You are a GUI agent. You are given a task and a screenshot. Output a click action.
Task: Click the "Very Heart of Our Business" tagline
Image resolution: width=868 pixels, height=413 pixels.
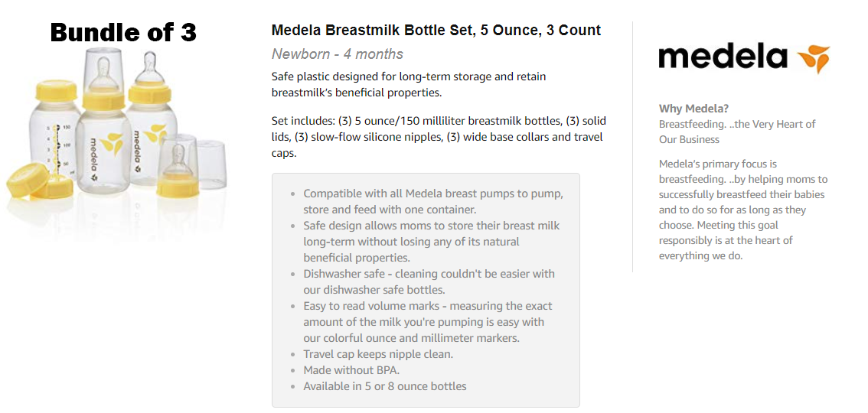click(737, 132)
